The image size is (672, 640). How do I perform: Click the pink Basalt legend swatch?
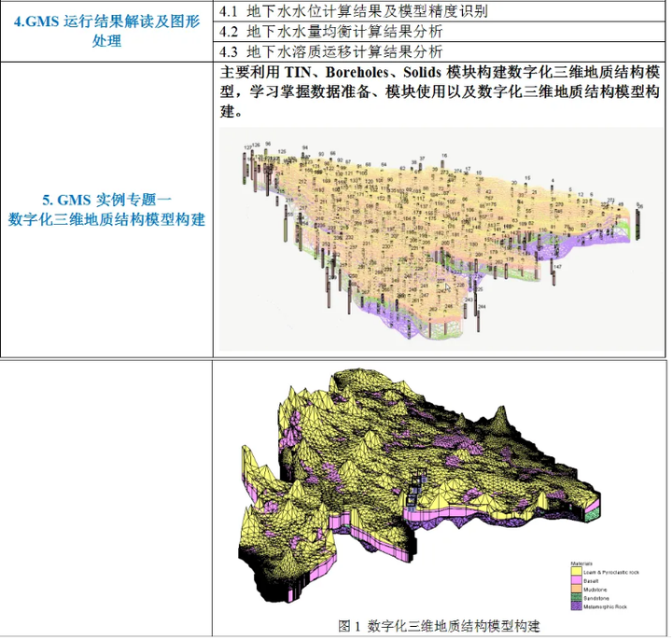point(577,580)
